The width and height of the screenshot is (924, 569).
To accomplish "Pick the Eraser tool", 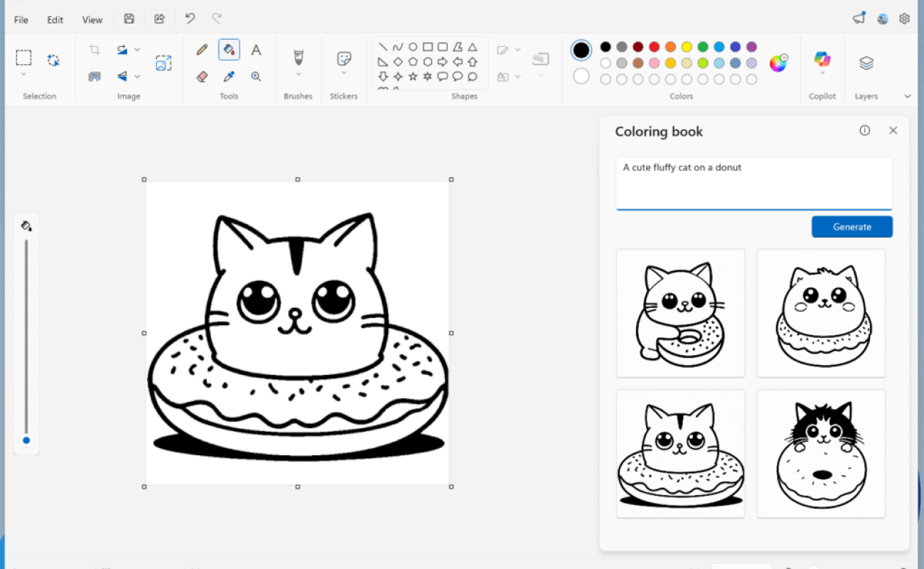I will point(201,76).
